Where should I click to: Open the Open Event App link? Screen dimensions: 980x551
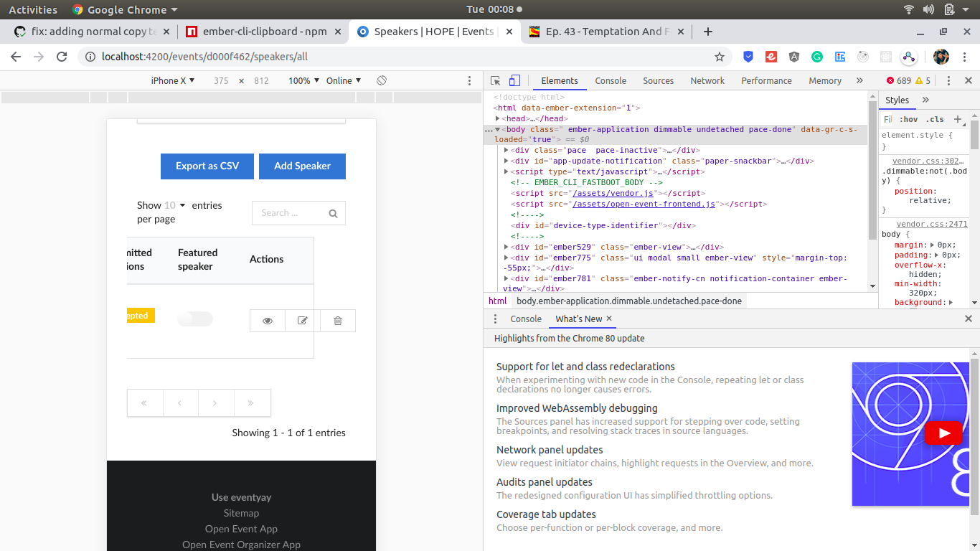(x=241, y=529)
